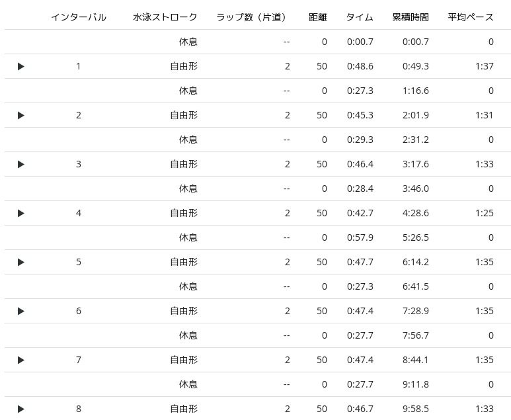
Task: Expand interval 4 row arrow
Action: [x=21, y=213]
